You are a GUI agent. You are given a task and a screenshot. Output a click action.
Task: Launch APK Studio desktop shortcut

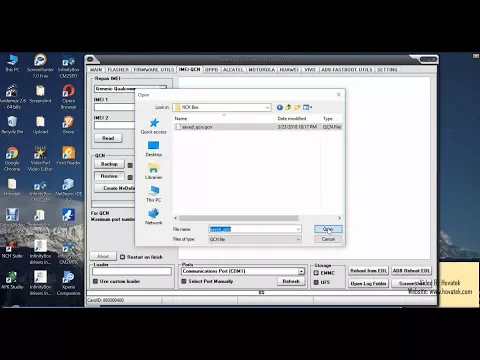(12, 280)
